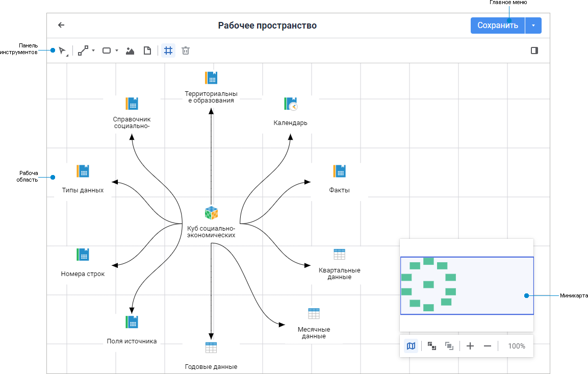Select the Месячные данные table icon
Screen dimensions: 588x374
pyautogui.click(x=314, y=313)
